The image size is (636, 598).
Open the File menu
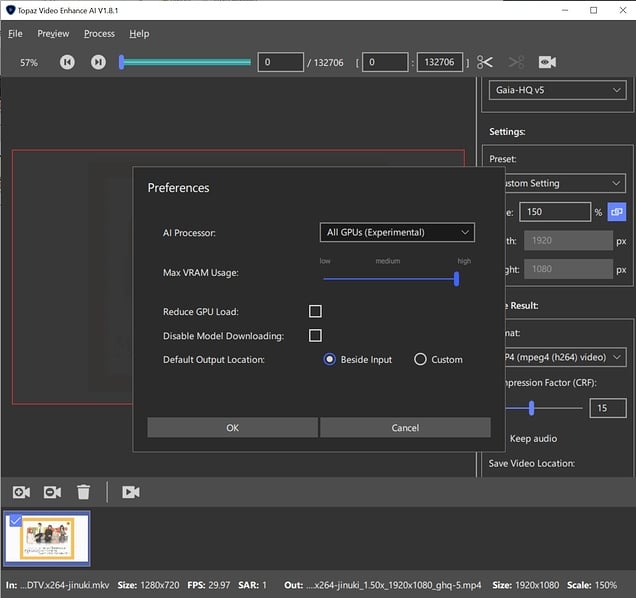pos(15,33)
